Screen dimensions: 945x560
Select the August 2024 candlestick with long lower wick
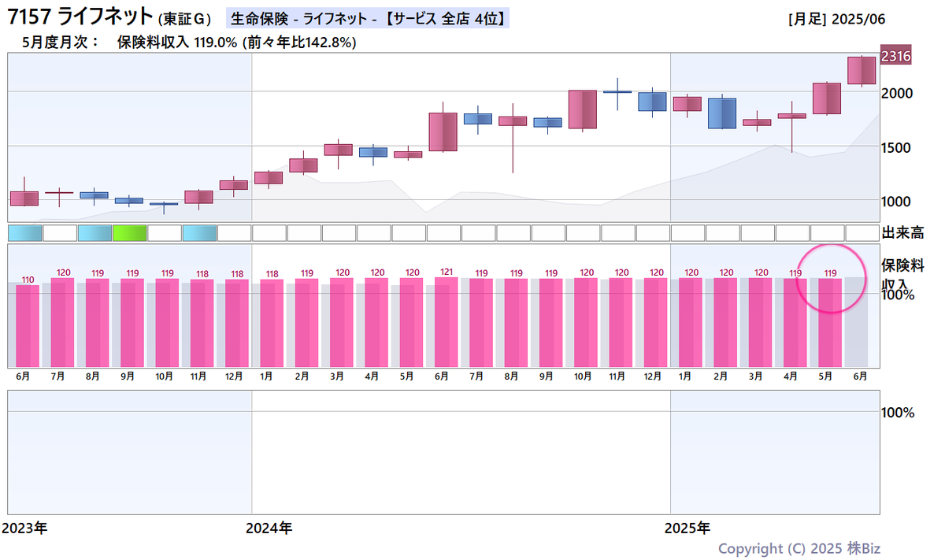point(513,121)
